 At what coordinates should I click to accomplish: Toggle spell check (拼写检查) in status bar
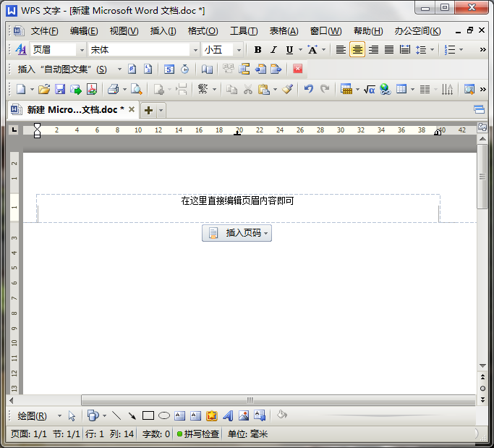197,434
